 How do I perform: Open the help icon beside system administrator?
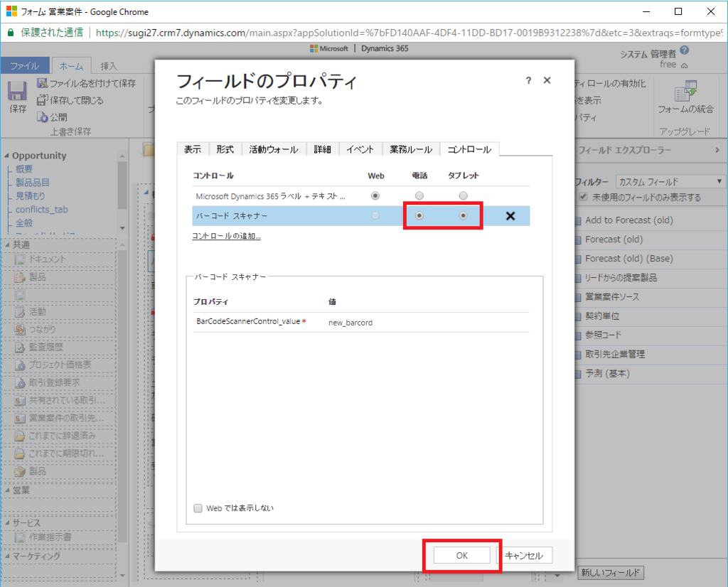click(685, 50)
